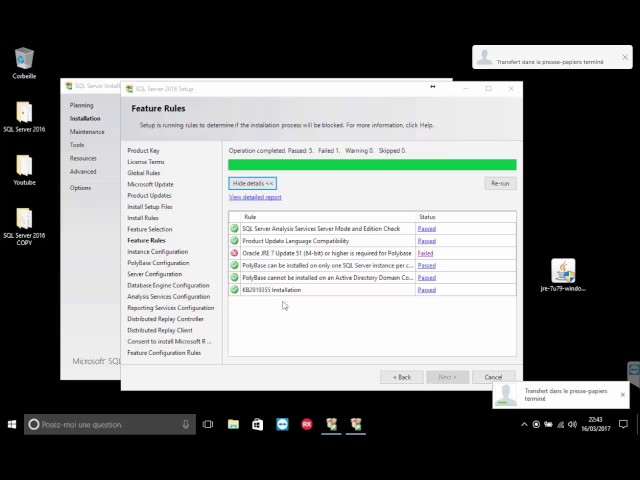
Task: Click the Re-run button
Action: click(x=500, y=183)
